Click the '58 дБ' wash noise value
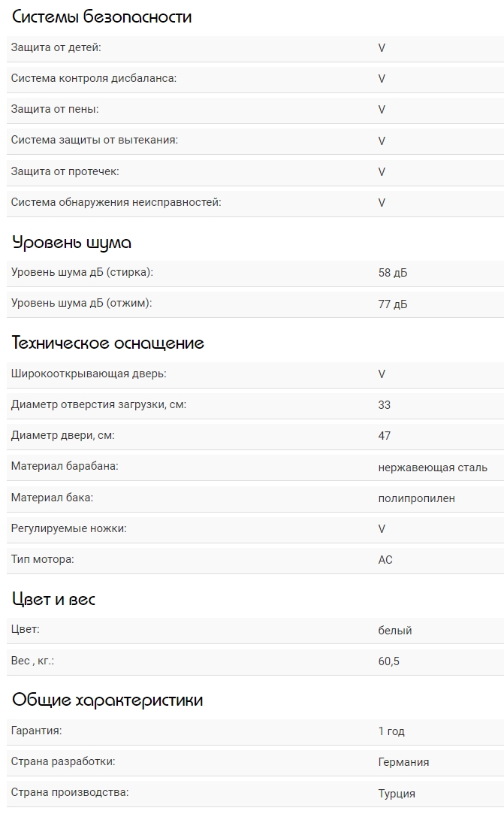The height and width of the screenshot is (823, 504). tap(393, 273)
